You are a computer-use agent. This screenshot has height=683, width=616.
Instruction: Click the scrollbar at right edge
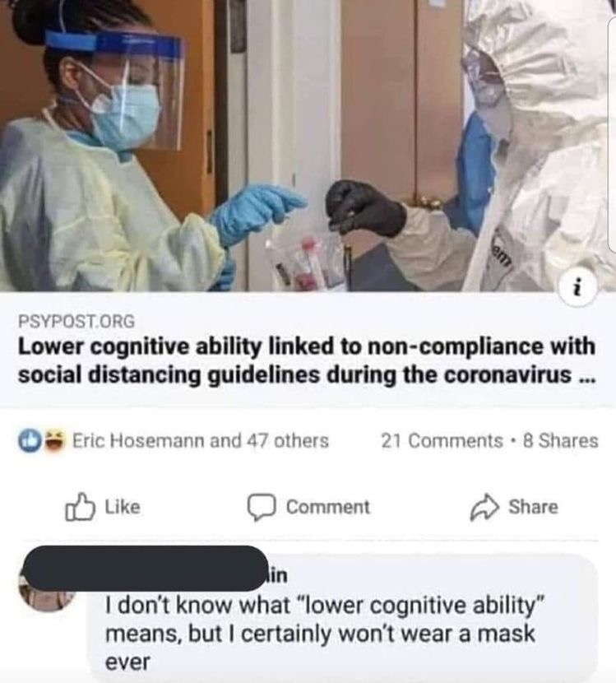point(612,135)
